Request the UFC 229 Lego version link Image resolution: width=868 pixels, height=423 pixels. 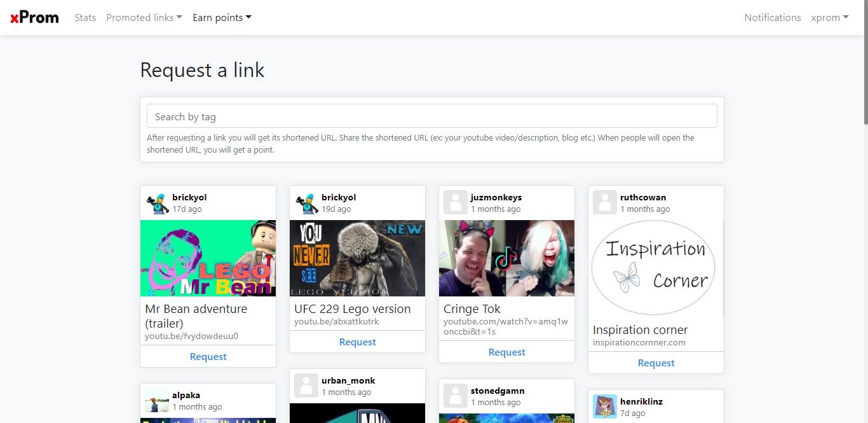(358, 342)
